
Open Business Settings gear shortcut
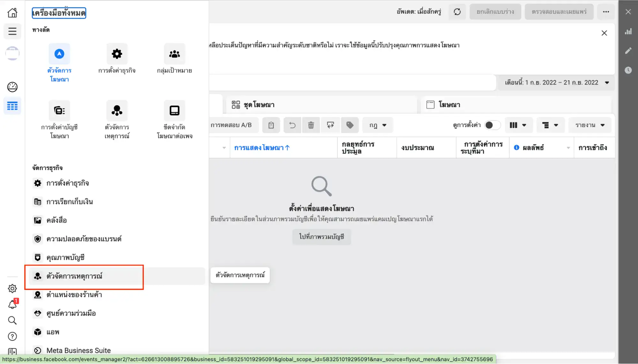[x=117, y=54]
